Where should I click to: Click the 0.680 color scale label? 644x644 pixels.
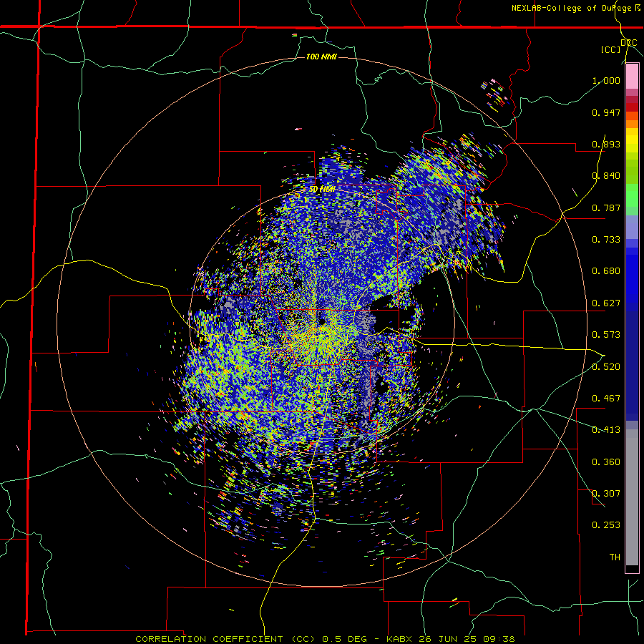click(x=606, y=271)
